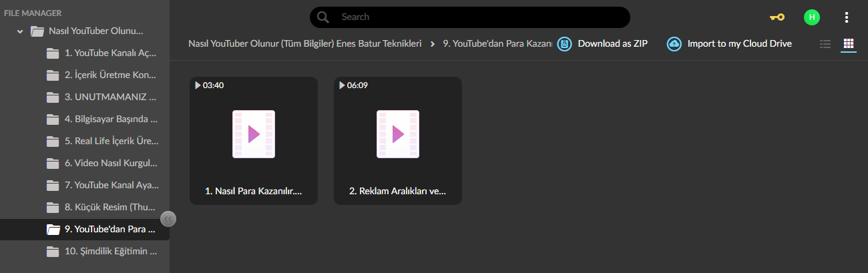
Task: Focus the Search input field
Action: pos(470,17)
